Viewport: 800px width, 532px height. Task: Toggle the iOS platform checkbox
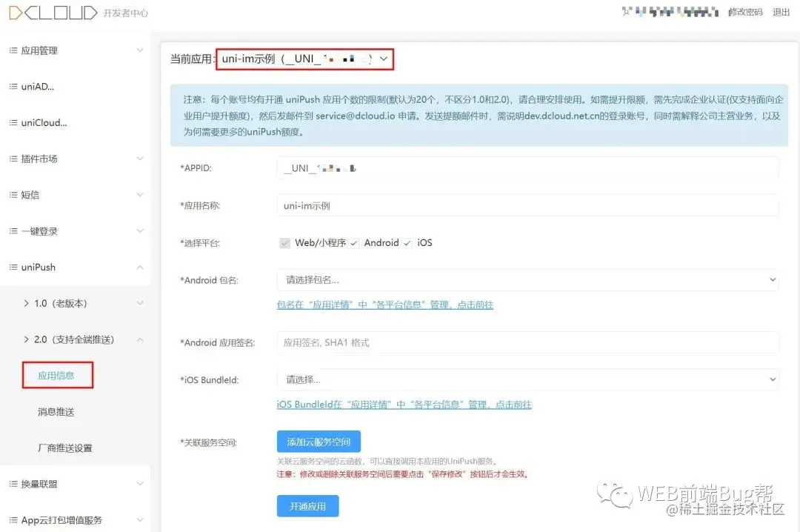pyautogui.click(x=407, y=243)
